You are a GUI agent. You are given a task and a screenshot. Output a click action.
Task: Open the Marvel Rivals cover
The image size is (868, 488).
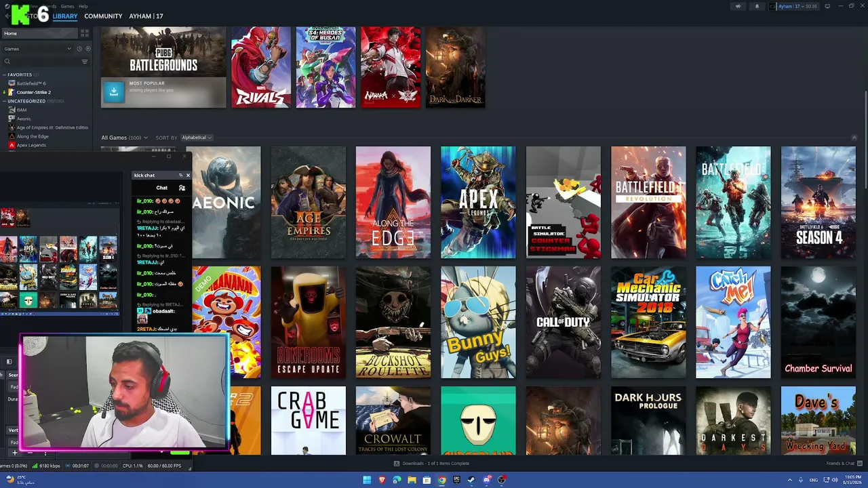[261, 67]
